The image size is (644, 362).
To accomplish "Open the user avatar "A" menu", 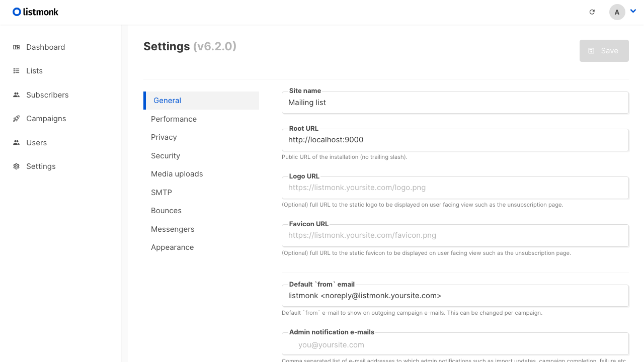I will pyautogui.click(x=617, y=12).
